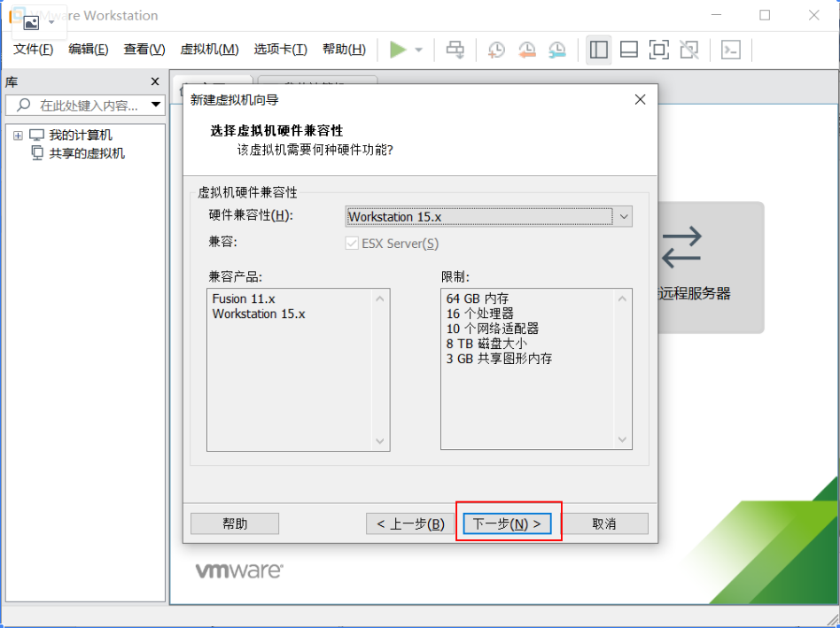Close the 新建虚拟机向导 dialog

[x=640, y=99]
